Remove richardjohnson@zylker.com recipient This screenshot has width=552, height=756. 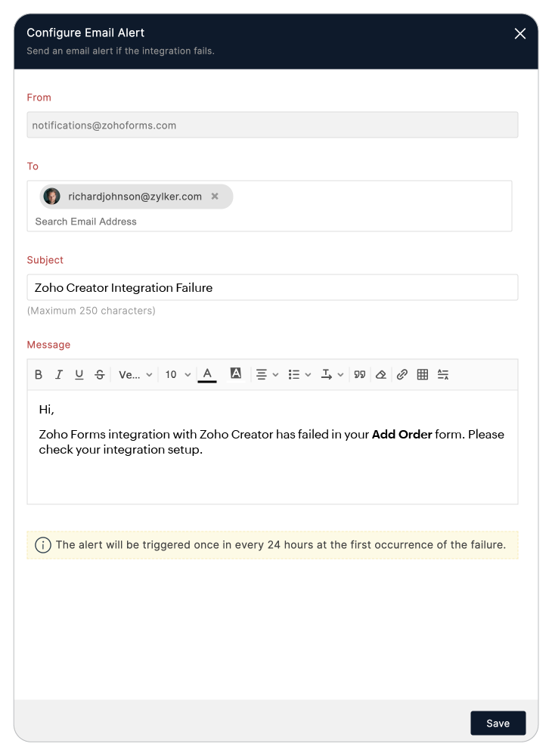click(x=215, y=197)
